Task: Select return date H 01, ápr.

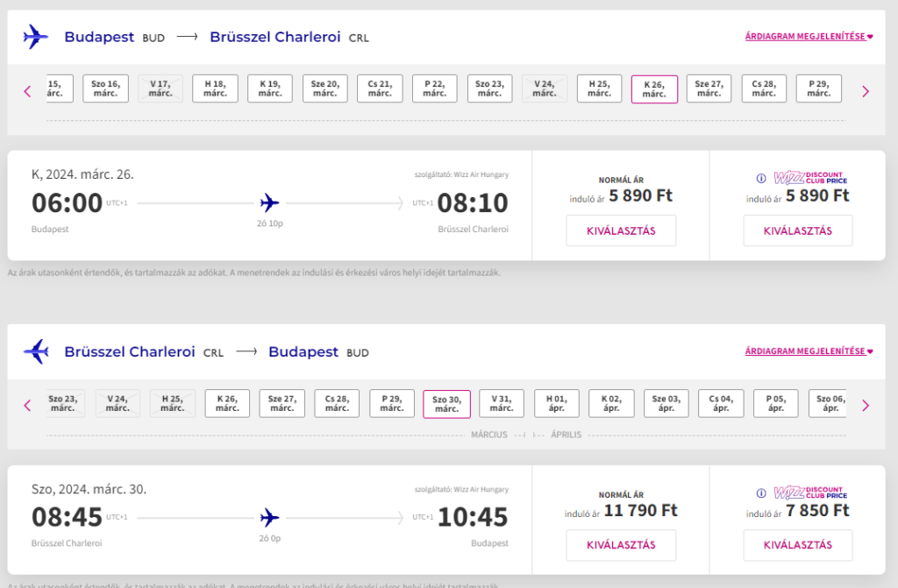Action: point(556,403)
